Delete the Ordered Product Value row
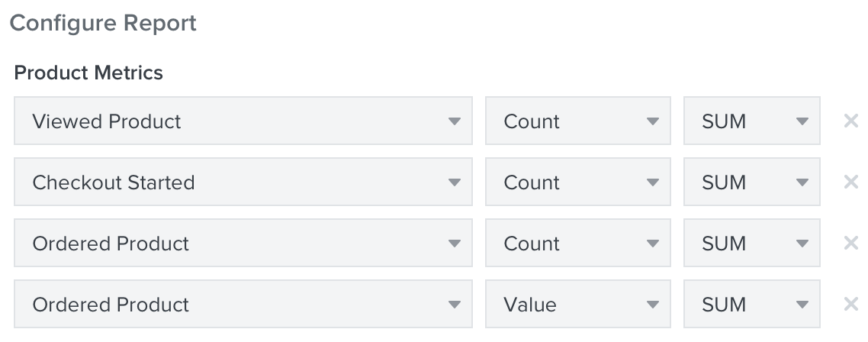868x342 pixels. click(851, 304)
